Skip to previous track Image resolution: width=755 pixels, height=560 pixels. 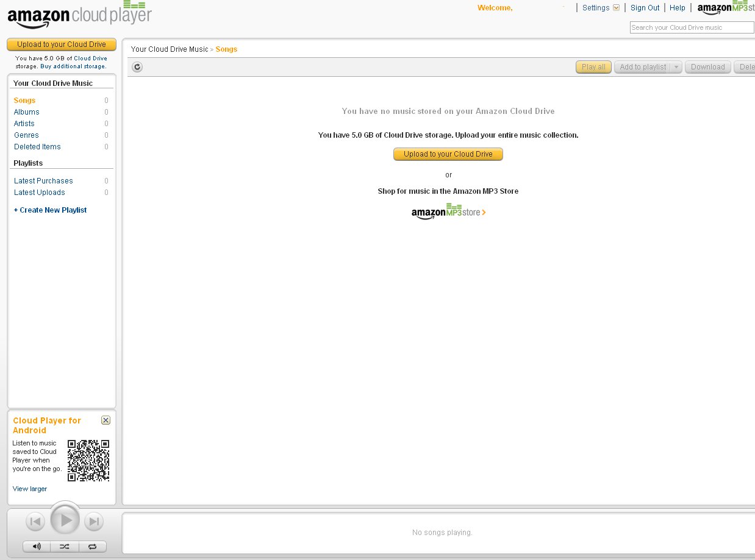tap(35, 522)
